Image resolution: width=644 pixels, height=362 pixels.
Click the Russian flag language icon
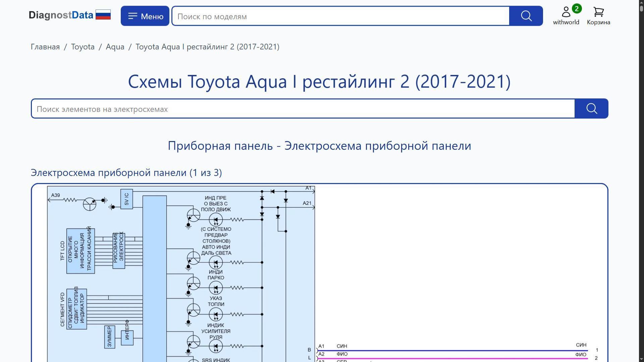point(103,15)
